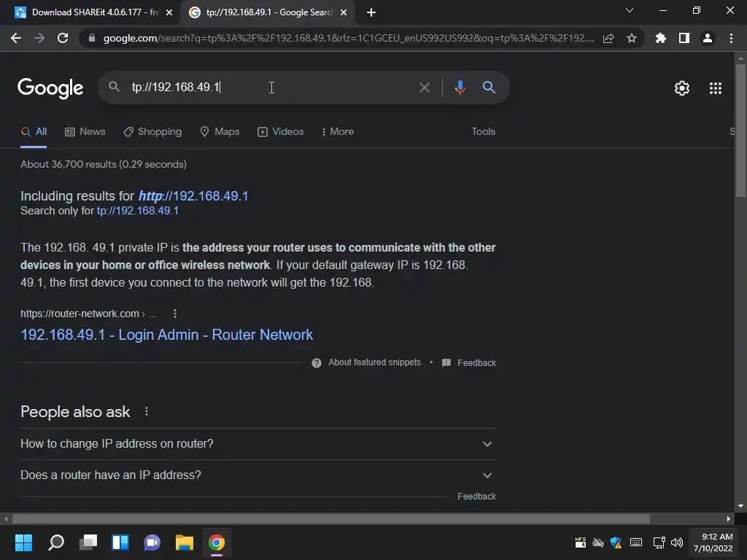Open the Chrome extensions puzzle icon
This screenshot has height=560, width=747.
pyautogui.click(x=660, y=38)
